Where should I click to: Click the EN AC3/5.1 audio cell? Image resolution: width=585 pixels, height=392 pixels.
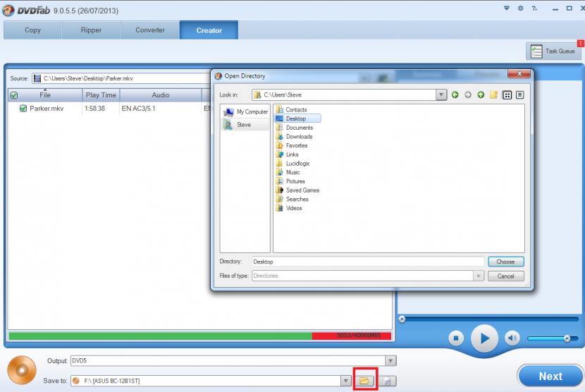coord(138,109)
